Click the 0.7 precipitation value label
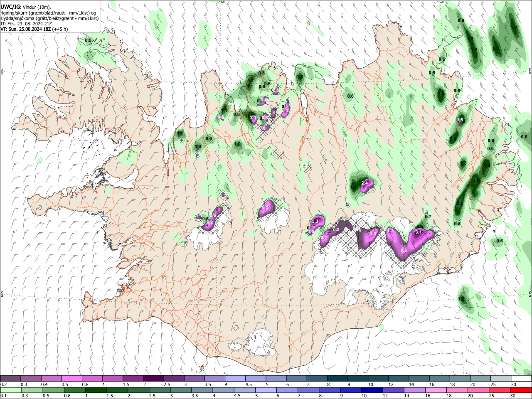Image resolution: width=532 pixels, height=399 pixels. click(x=428, y=217)
